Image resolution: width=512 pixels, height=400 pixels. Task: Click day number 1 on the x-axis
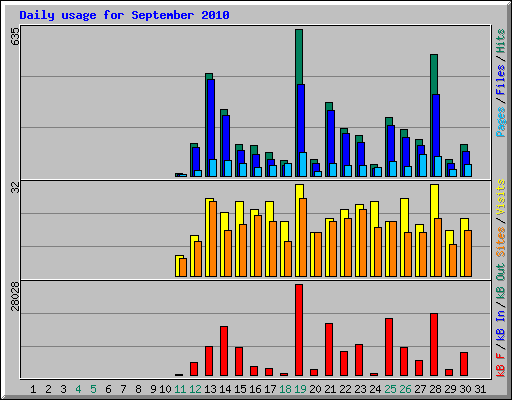click(33, 389)
